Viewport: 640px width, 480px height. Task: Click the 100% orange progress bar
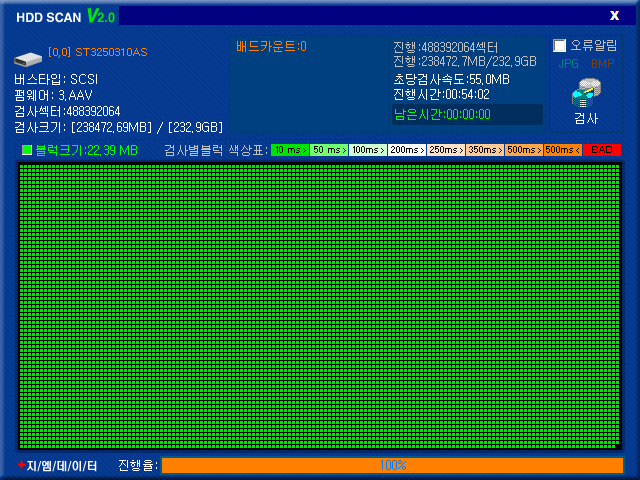(393, 465)
